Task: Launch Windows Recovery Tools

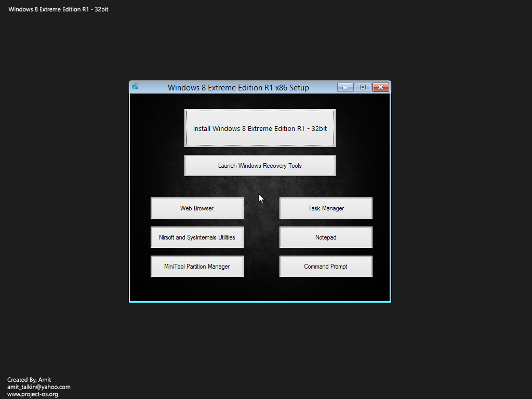Action: tap(260, 165)
